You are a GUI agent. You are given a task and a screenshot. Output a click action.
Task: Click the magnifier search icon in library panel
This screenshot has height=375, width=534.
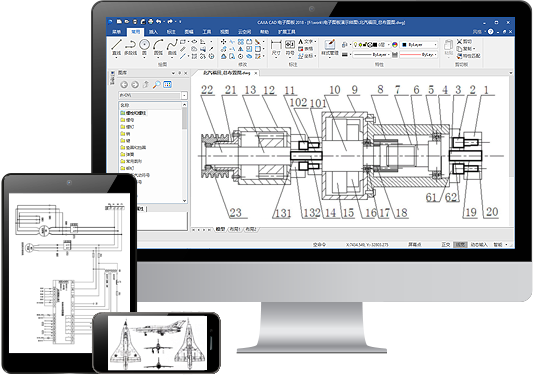[x=156, y=84]
